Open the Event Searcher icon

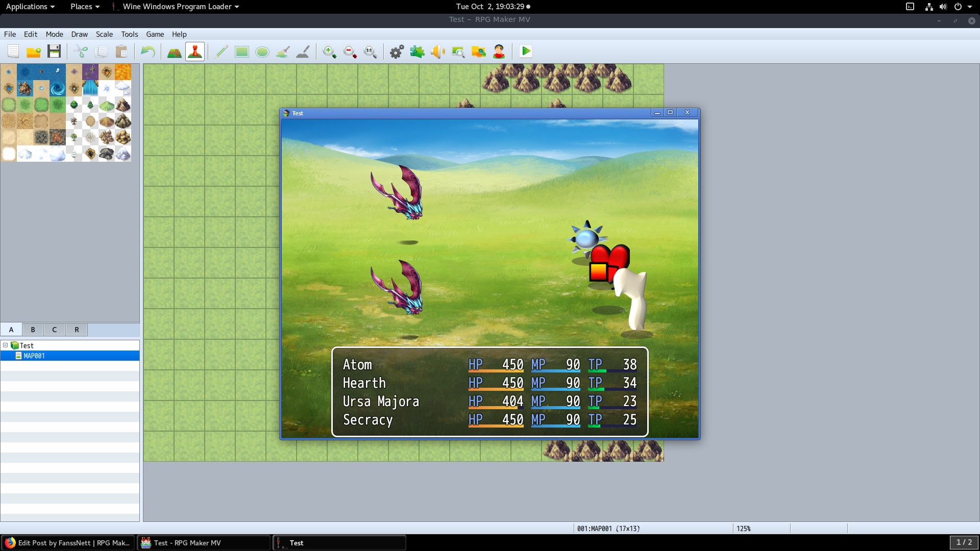(x=458, y=52)
